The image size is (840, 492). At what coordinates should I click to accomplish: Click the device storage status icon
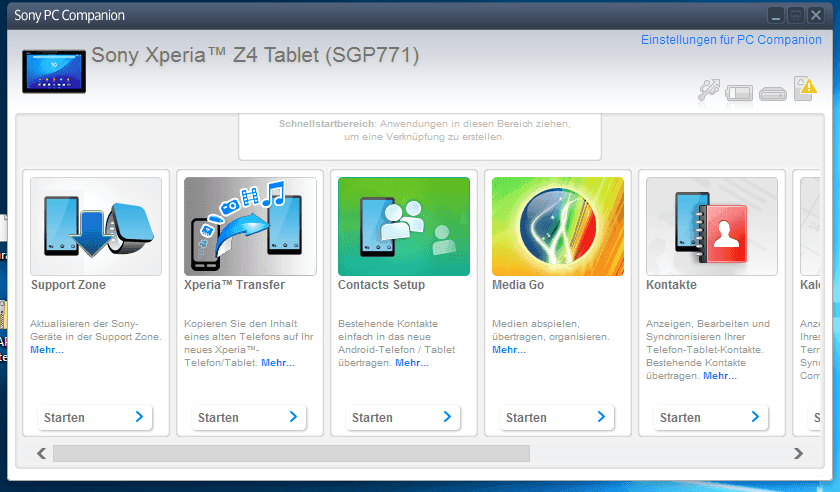772,94
